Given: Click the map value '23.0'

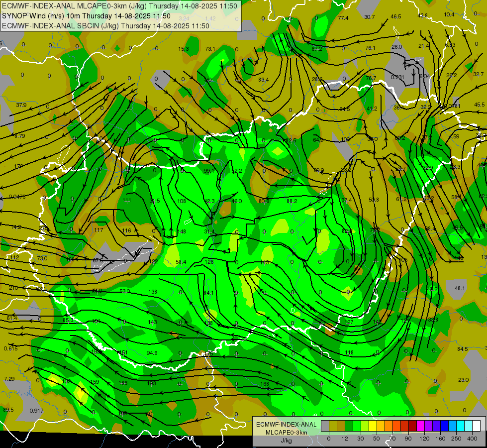Looking at the screenshot, I should tap(464, 380).
